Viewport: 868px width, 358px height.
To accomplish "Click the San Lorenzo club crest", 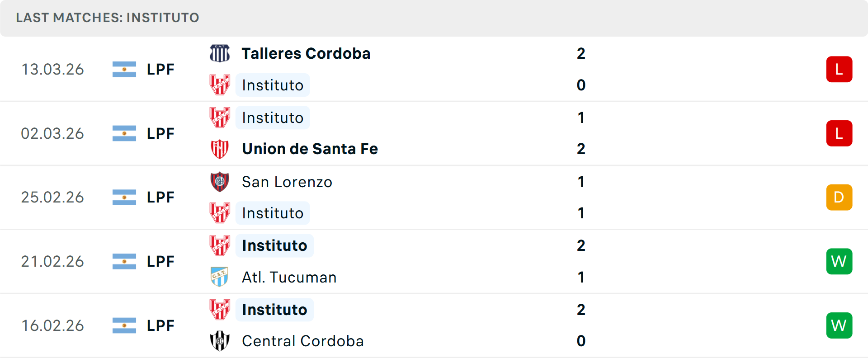I will tap(220, 182).
